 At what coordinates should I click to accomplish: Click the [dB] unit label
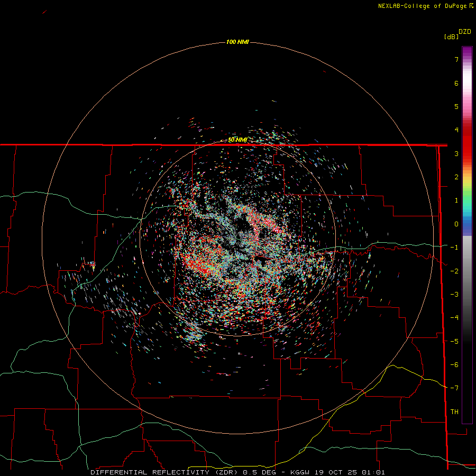(x=451, y=36)
